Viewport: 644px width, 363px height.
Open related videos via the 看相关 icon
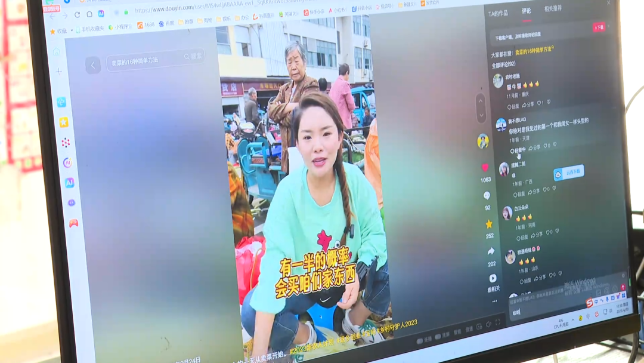493,278
